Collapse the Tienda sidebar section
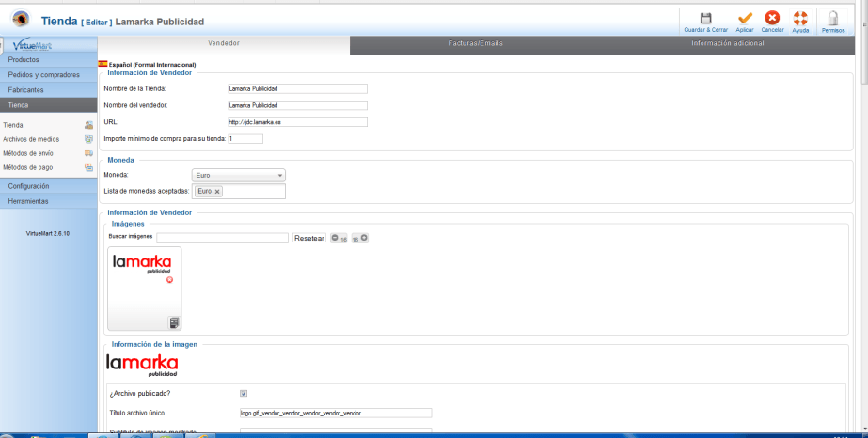 pos(49,105)
